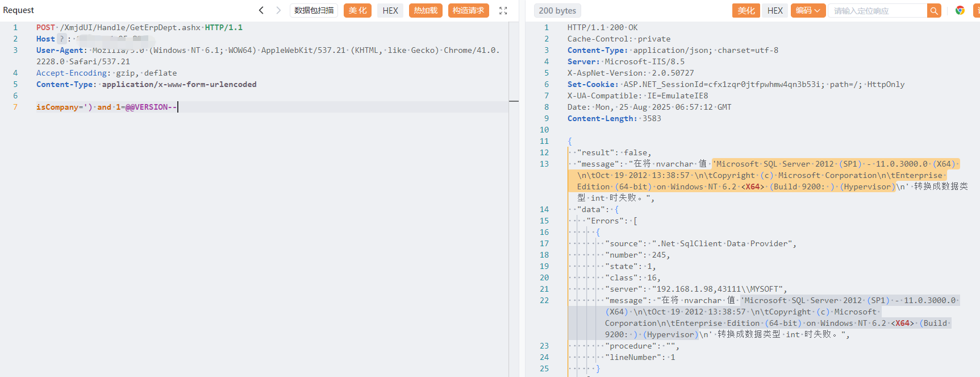The image size is (980, 377).
Task: Click the 数据包扫描 button
Action: pos(314,11)
